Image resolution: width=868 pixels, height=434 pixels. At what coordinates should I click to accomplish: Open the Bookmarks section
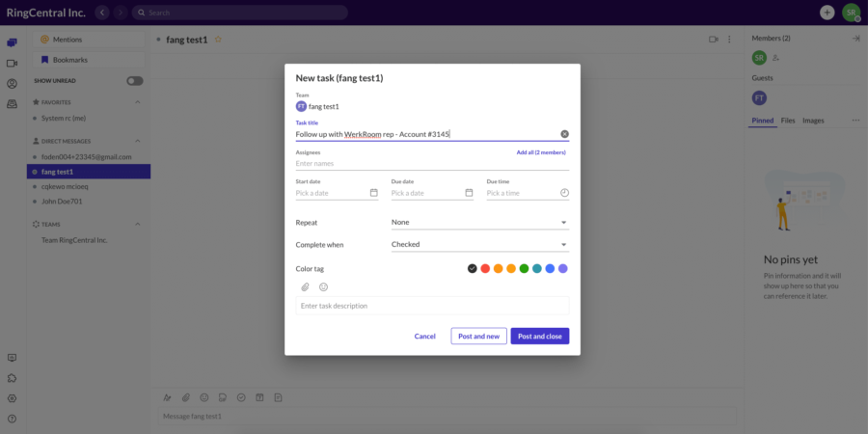click(x=68, y=60)
